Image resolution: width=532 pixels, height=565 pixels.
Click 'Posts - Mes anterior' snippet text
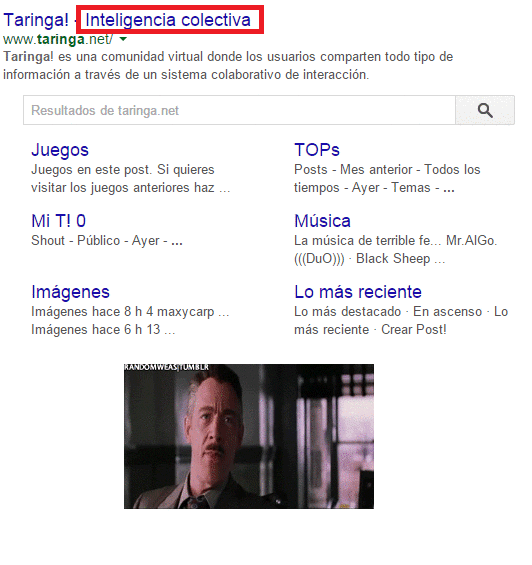click(x=387, y=179)
